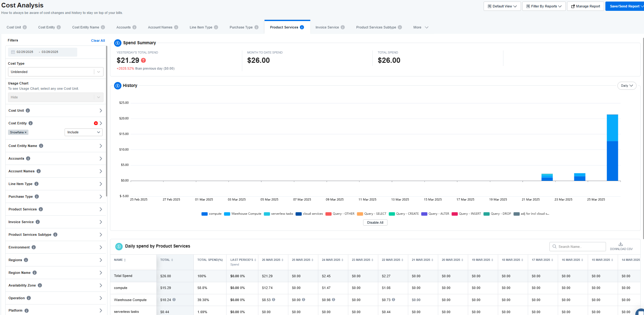Screen dimensions: 644x315
Task: Open the Daily granularity dropdown
Action: pos(627,86)
